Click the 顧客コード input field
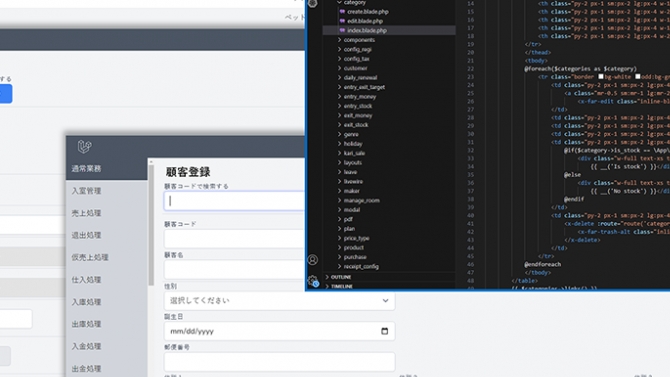670x377 pixels. pos(234,239)
